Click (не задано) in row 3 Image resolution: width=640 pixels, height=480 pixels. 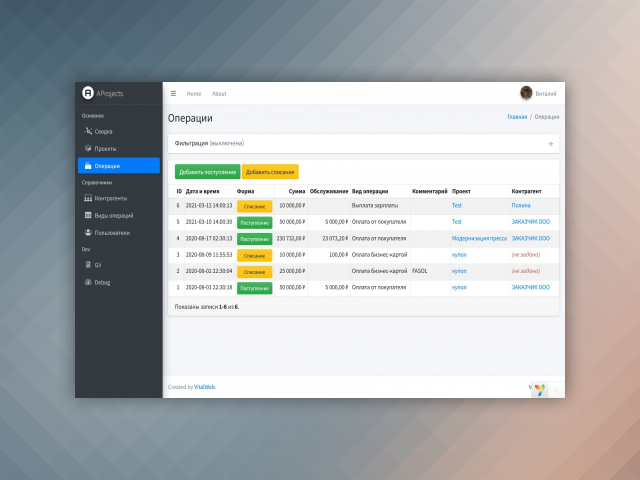(x=526, y=254)
